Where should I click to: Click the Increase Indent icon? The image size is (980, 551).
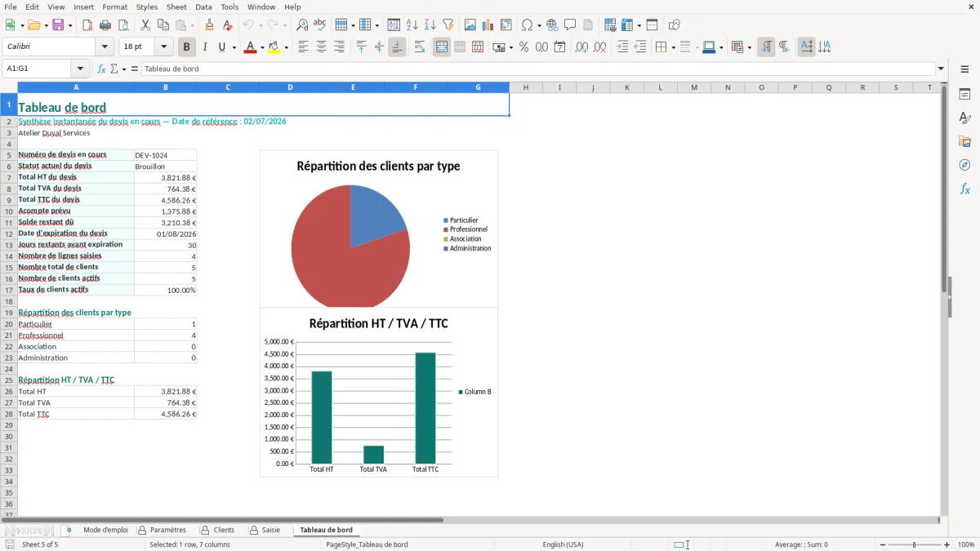(622, 47)
